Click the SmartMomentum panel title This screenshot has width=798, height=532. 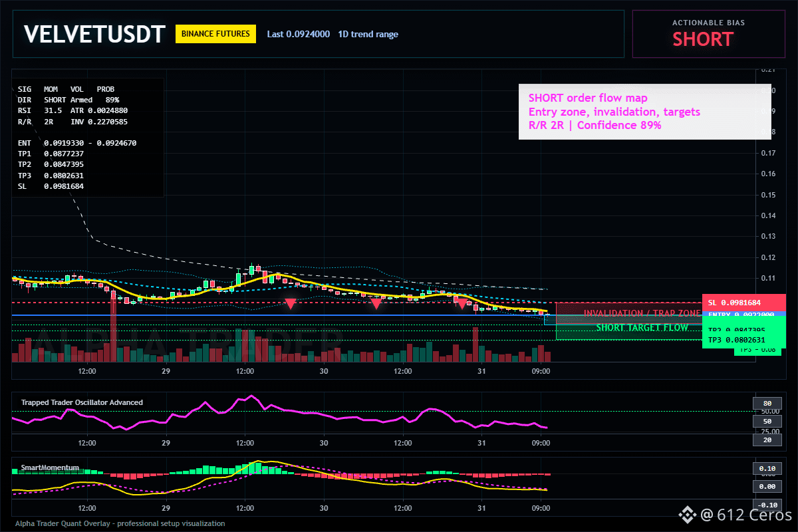click(x=50, y=468)
